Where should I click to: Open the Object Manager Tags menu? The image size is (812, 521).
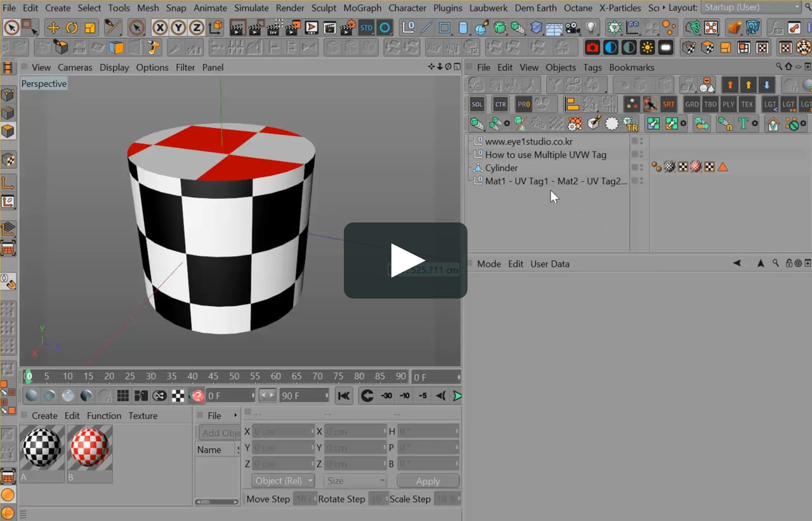coord(593,67)
